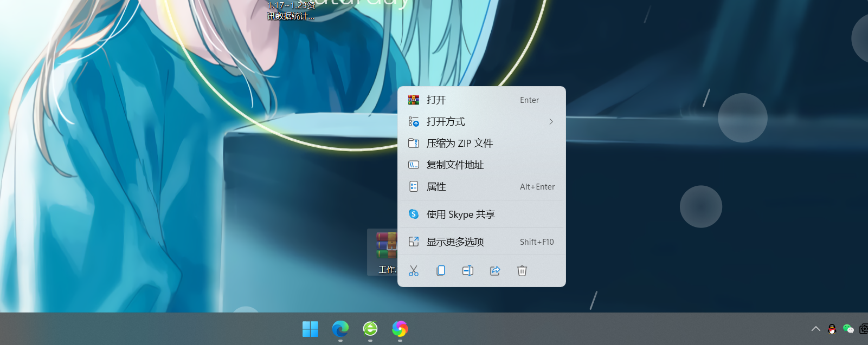Select 使用 Skype 共享 entry

[x=481, y=214]
